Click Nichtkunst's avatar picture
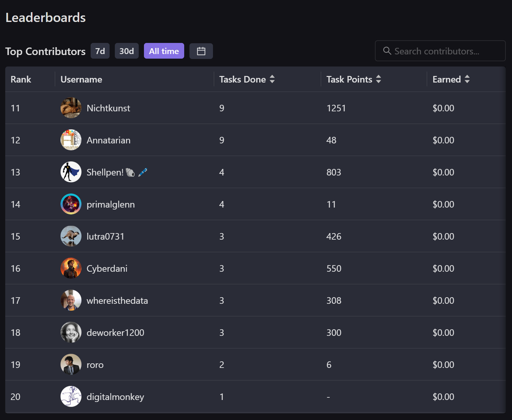The image size is (512, 420). tap(71, 108)
